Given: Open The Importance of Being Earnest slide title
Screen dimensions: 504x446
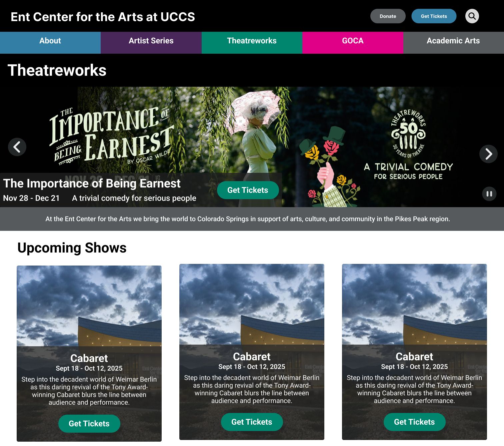Looking at the screenshot, I should (x=92, y=183).
